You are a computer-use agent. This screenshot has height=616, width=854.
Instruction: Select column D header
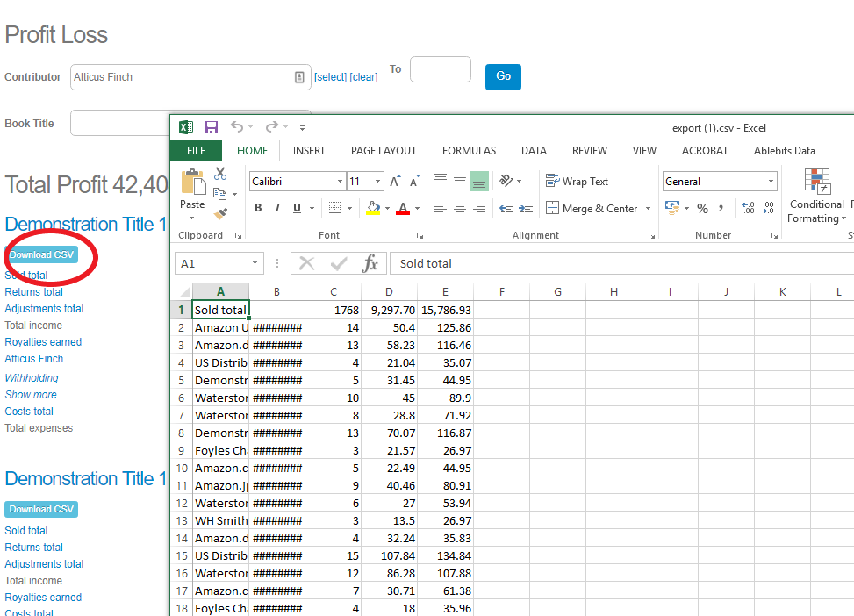click(x=389, y=292)
